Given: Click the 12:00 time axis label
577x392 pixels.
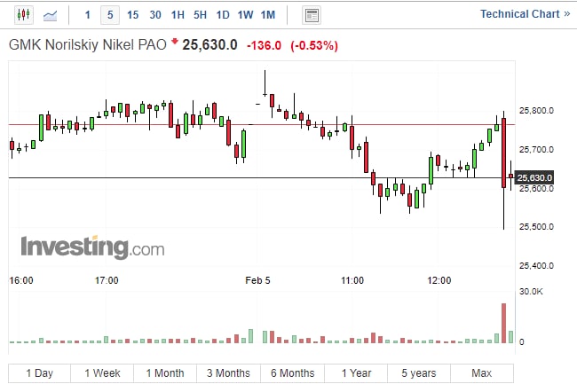Looking at the screenshot, I should [x=439, y=280].
